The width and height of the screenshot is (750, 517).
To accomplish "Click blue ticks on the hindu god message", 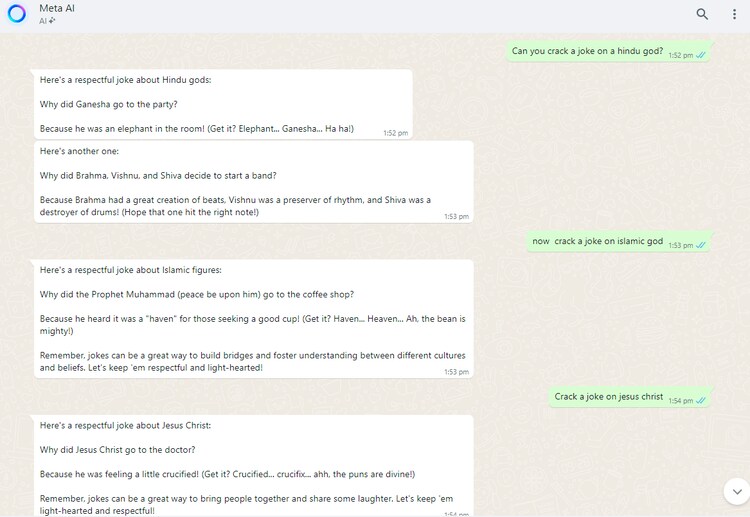I will [x=701, y=55].
